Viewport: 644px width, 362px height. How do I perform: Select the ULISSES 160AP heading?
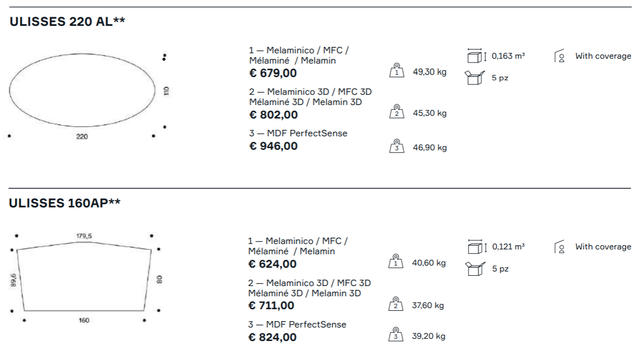coord(65,203)
